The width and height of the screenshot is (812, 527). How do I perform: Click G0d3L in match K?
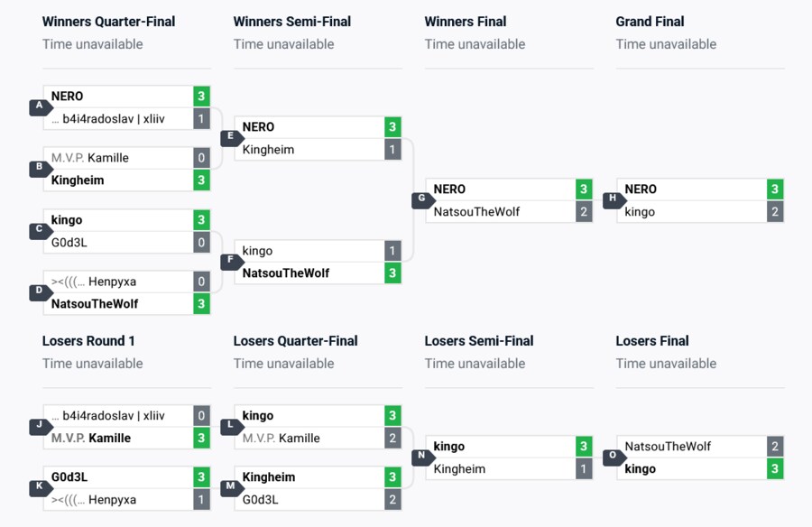tap(69, 477)
